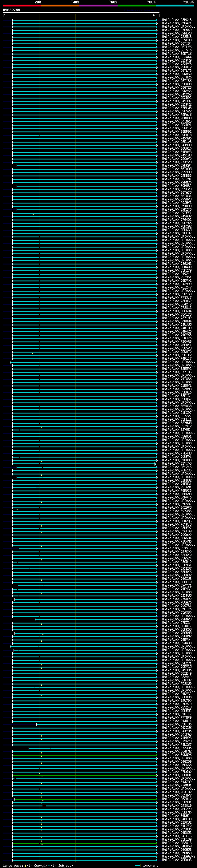Open the UniRef100_Q9XST7 entry
197x868 pixels.
[177, 548]
